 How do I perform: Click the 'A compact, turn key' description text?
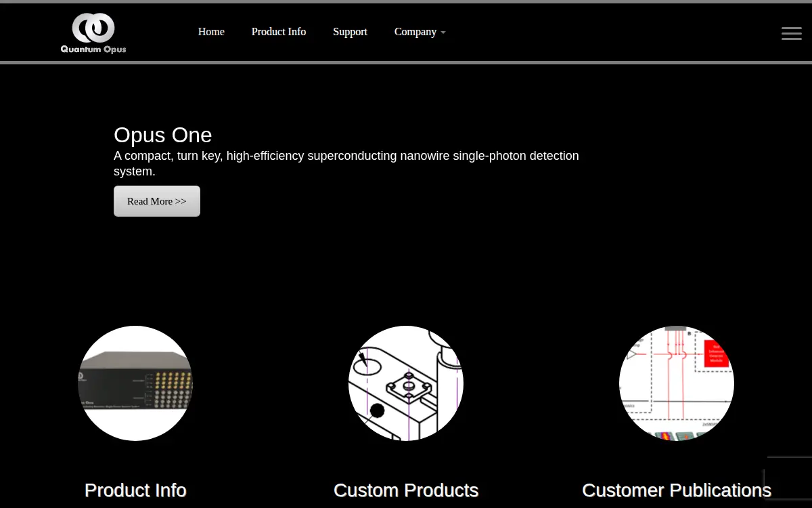click(x=346, y=163)
